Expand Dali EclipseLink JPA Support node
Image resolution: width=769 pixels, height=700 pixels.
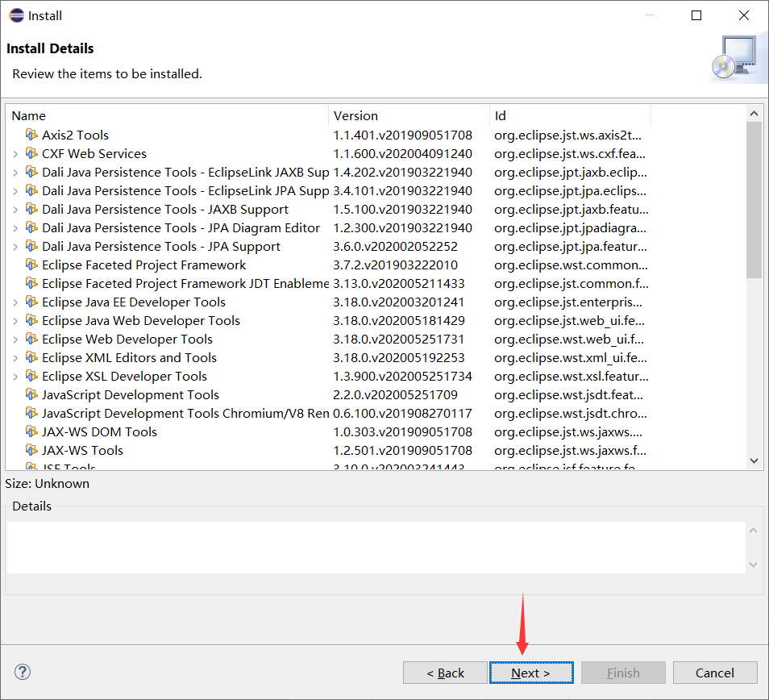(x=15, y=191)
